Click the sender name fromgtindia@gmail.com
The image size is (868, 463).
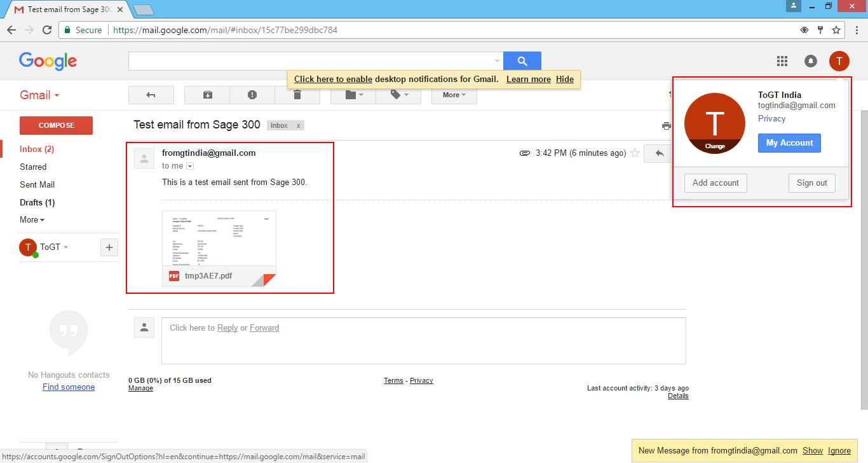tap(209, 153)
